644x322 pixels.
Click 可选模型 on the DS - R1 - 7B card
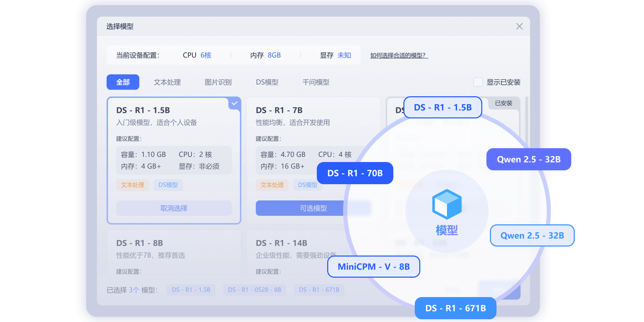tap(313, 208)
